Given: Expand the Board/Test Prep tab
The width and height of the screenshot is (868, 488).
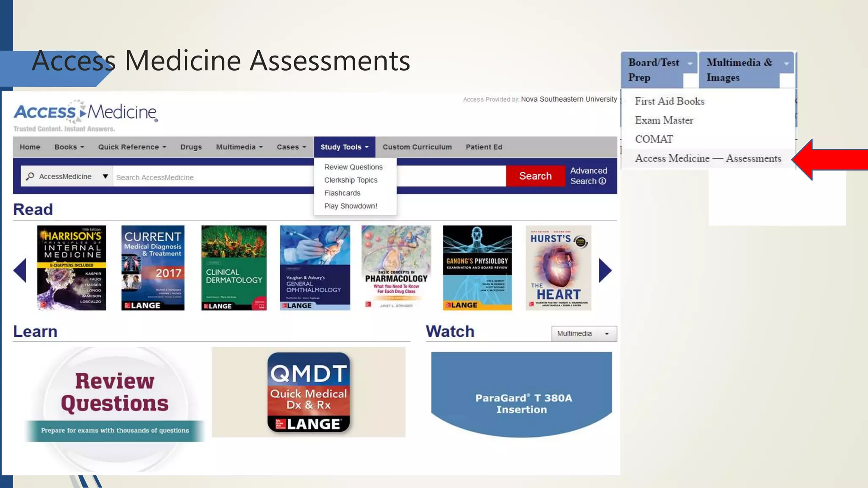Looking at the screenshot, I should coord(659,70).
